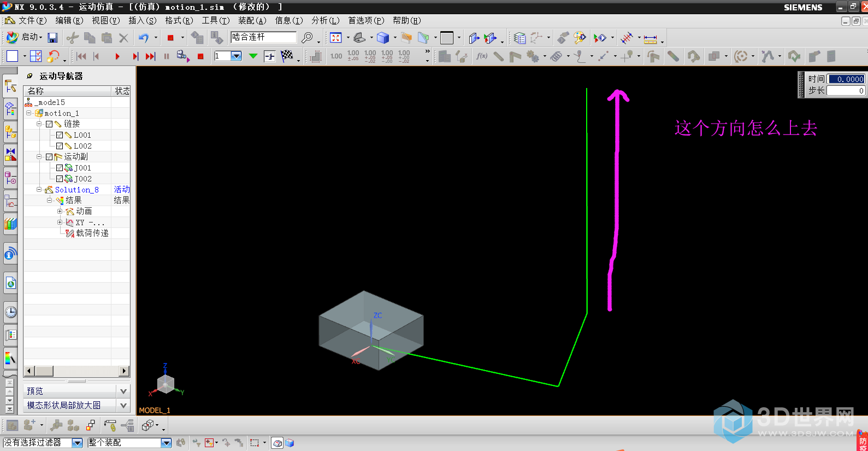The width and height of the screenshot is (868, 451).
Task: Toggle the J002 joint checkbox
Action: point(60,179)
